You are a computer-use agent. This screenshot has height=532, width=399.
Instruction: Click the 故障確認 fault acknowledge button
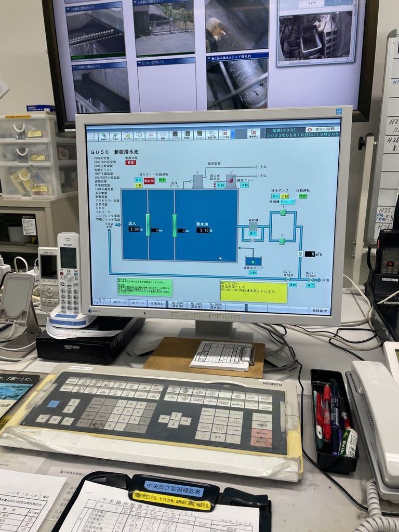[x=320, y=311]
